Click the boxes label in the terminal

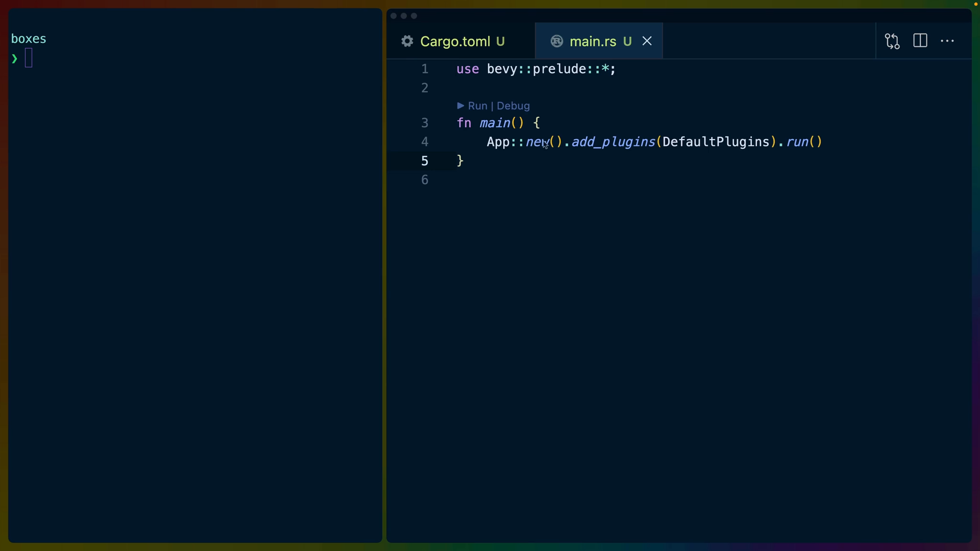pos(28,38)
